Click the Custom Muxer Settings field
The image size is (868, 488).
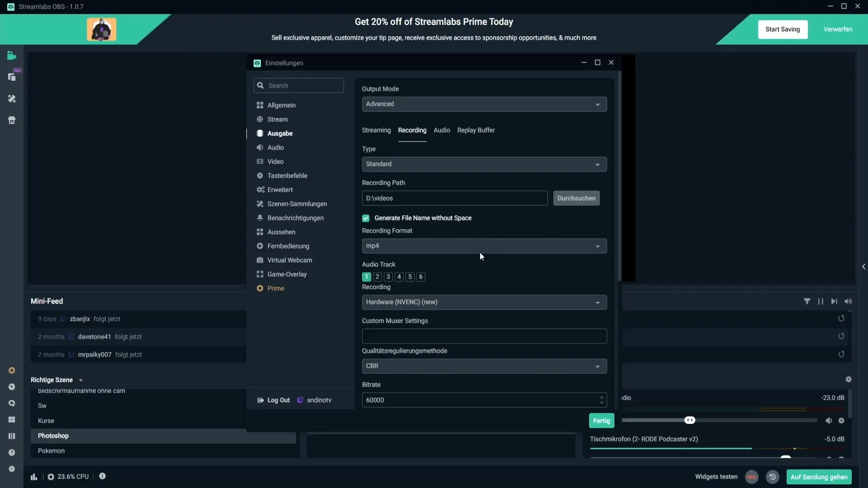pos(484,336)
